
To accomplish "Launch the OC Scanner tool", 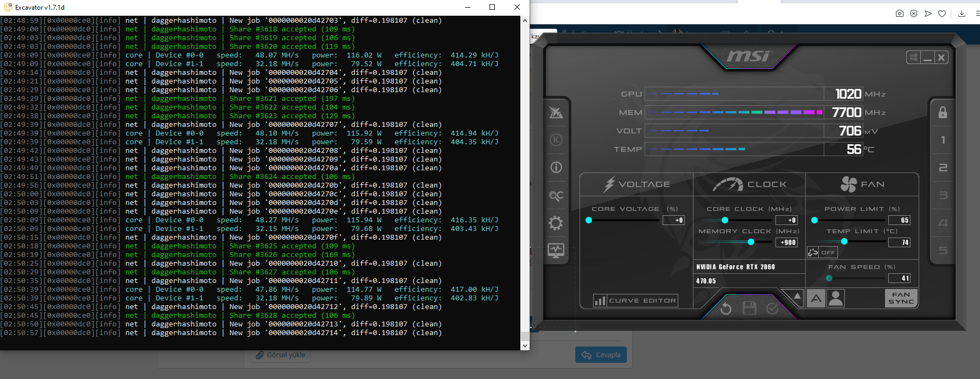I will click(556, 195).
